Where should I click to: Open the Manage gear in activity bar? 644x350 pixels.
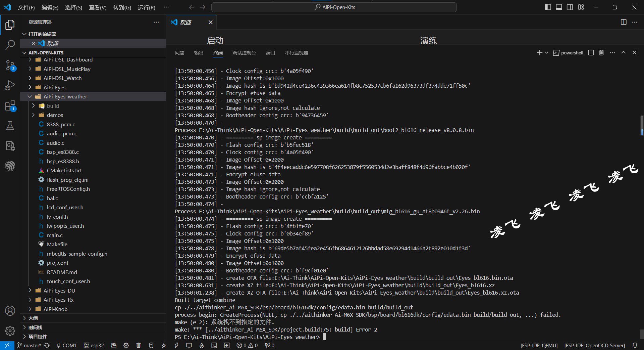(x=10, y=331)
